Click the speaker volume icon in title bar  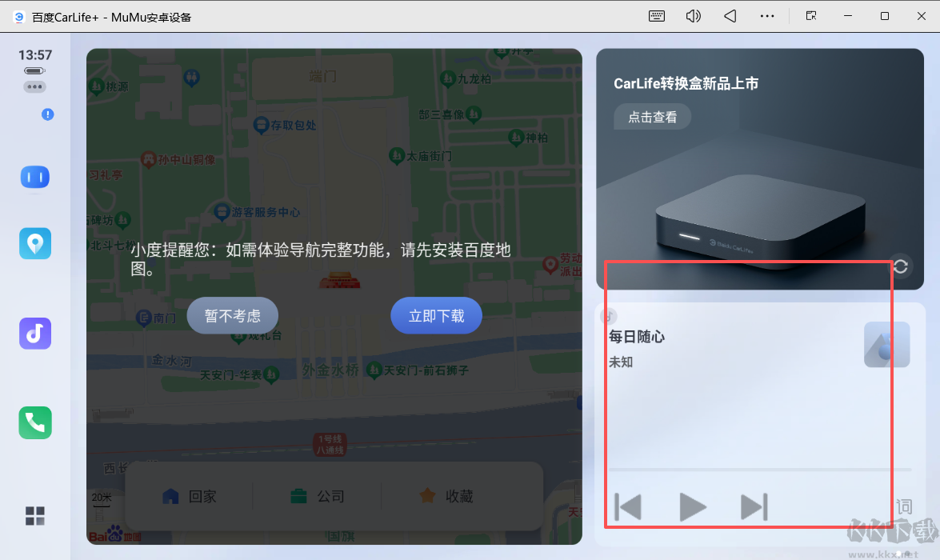pos(693,16)
